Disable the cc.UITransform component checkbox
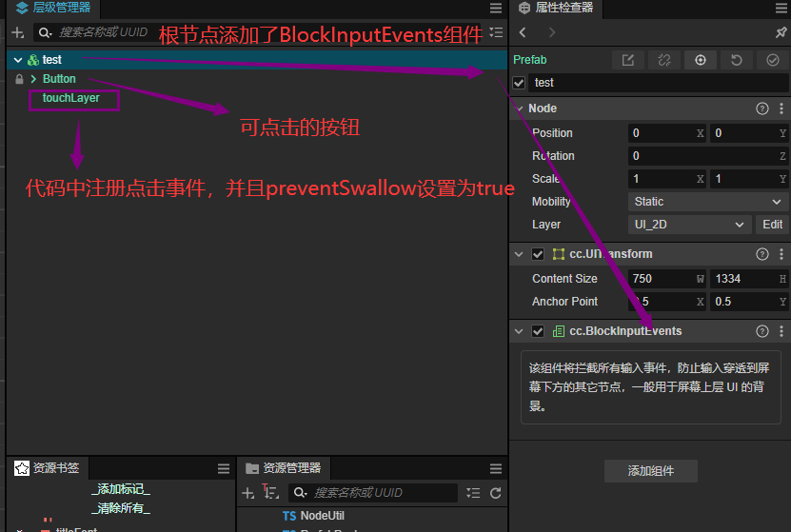Image resolution: width=791 pixels, height=532 pixels. [538, 254]
